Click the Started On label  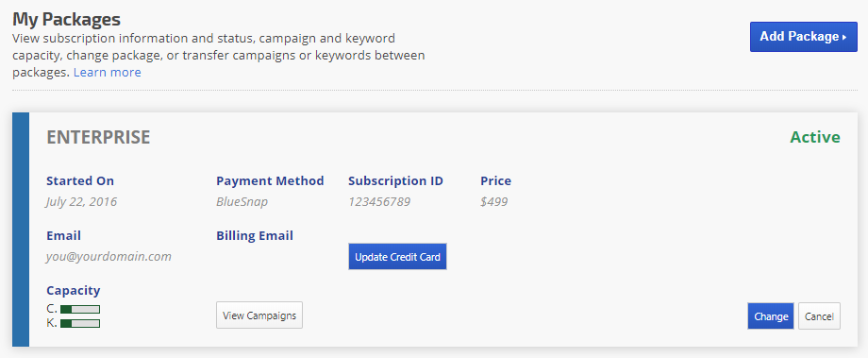click(x=80, y=180)
